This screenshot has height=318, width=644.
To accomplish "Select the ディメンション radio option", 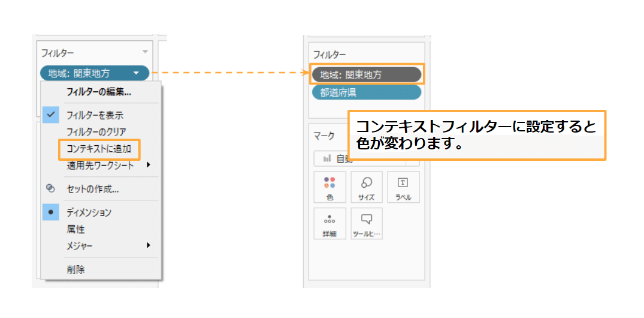I will (x=51, y=212).
